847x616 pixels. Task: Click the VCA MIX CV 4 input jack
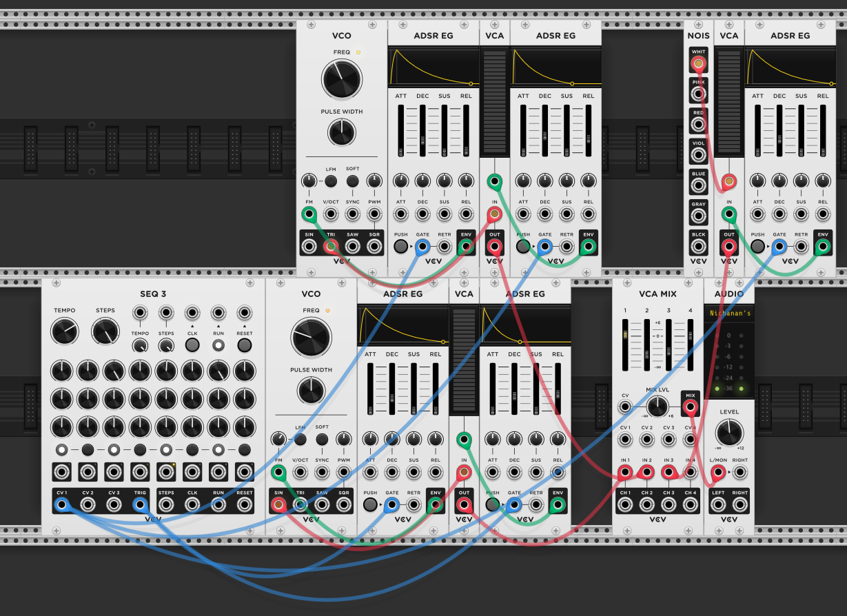point(690,440)
